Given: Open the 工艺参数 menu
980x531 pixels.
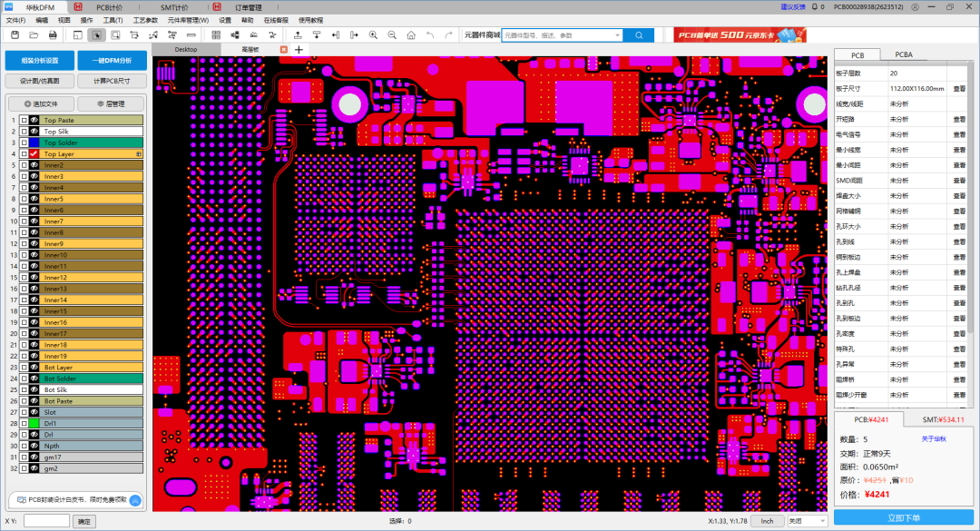Looking at the screenshot, I should pyautogui.click(x=145, y=20).
